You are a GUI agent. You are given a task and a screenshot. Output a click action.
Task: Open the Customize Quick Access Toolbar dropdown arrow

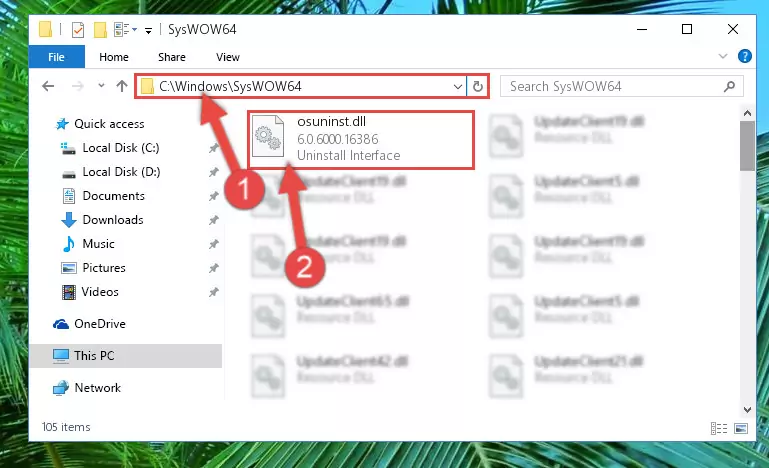click(x=148, y=31)
